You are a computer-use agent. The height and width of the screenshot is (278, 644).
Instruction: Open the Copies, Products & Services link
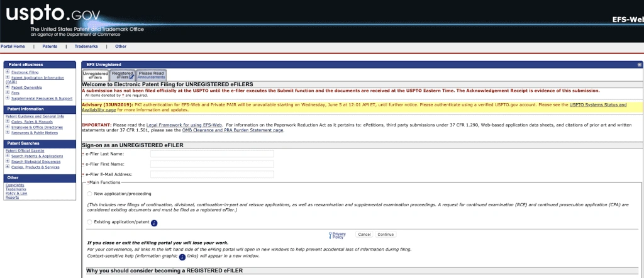35,167
